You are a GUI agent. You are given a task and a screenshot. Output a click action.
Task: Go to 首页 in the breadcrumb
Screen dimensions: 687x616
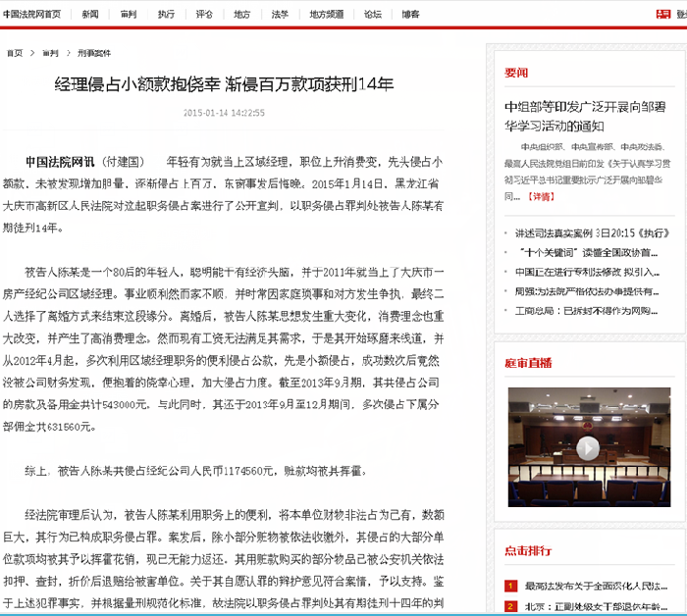pyautogui.click(x=15, y=53)
